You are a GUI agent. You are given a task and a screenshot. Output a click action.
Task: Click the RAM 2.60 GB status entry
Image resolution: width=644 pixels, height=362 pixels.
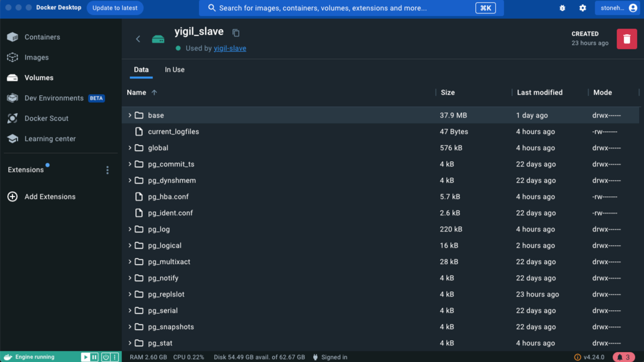148,357
